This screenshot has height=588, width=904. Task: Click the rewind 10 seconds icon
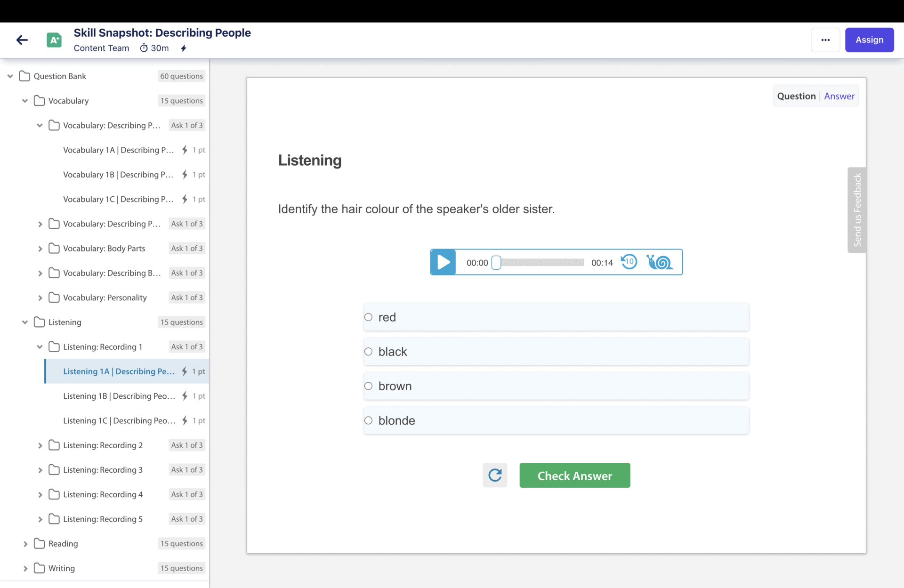tap(629, 262)
